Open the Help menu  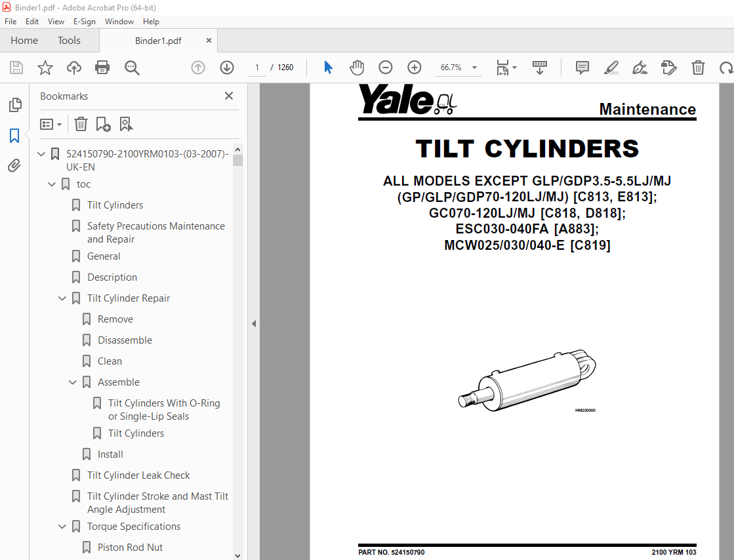(x=151, y=22)
